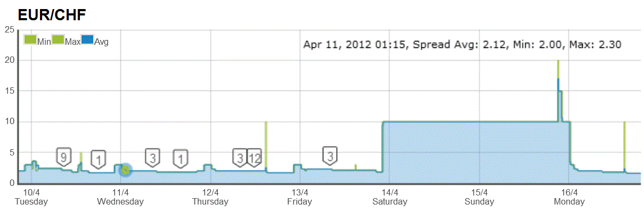
Task: Select event marker 3 on Friday
Action: [x=330, y=156]
